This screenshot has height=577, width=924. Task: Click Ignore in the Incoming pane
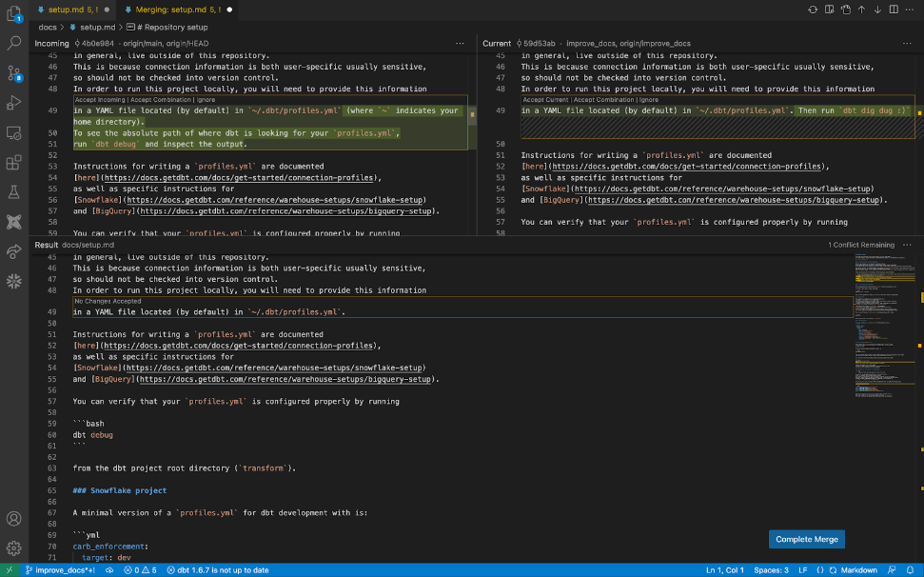point(206,100)
